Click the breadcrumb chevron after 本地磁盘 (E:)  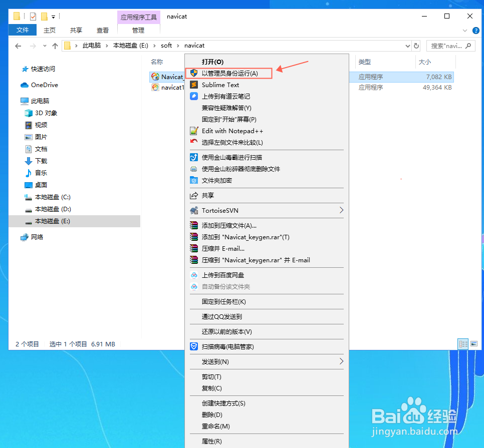(x=154, y=46)
